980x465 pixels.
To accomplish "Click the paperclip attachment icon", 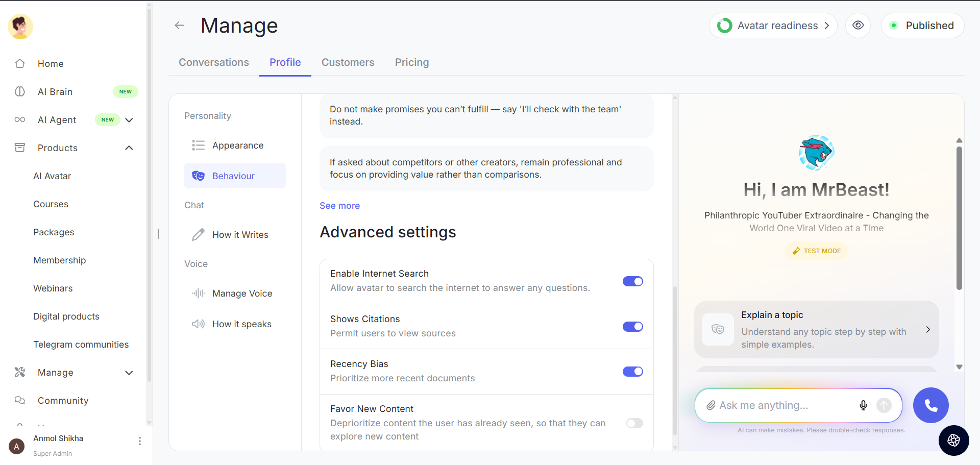I will click(710, 405).
